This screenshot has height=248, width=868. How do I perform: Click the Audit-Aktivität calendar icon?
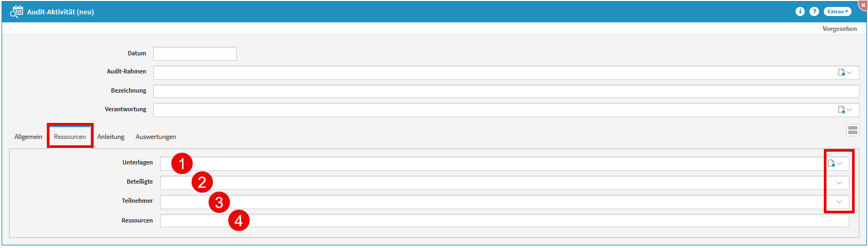pyautogui.click(x=16, y=11)
